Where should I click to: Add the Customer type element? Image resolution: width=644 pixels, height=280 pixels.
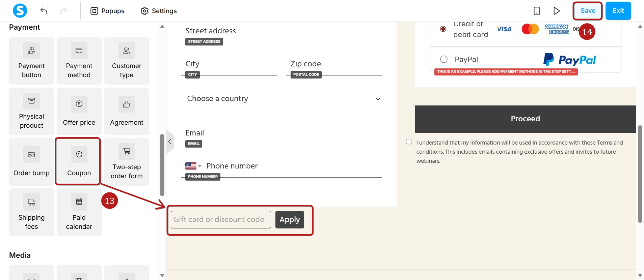pyautogui.click(x=127, y=61)
